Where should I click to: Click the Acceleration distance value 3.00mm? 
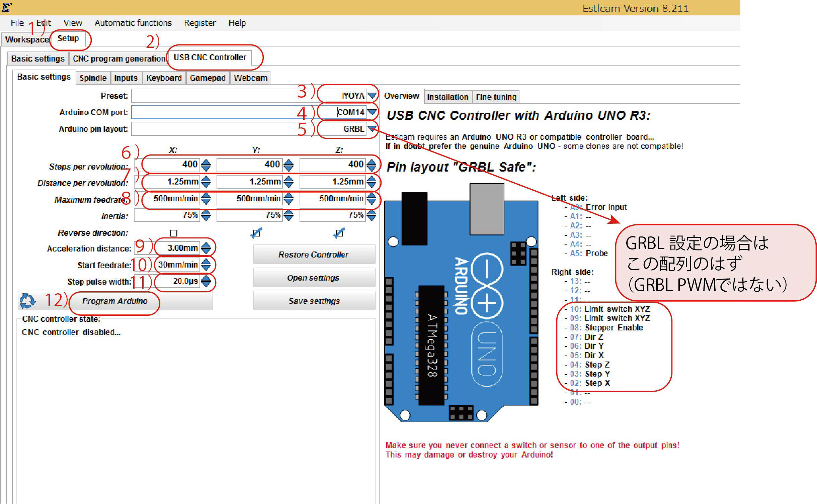(167, 248)
